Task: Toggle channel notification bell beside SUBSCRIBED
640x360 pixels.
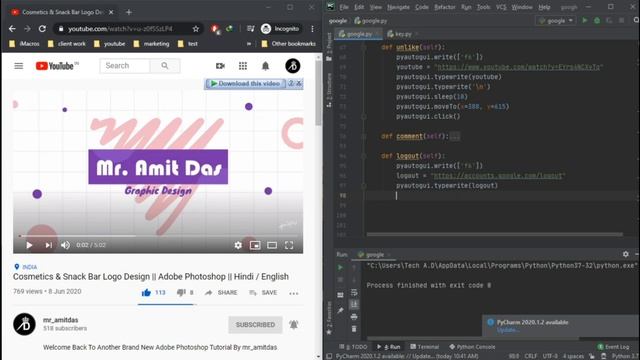Action: 293,324
